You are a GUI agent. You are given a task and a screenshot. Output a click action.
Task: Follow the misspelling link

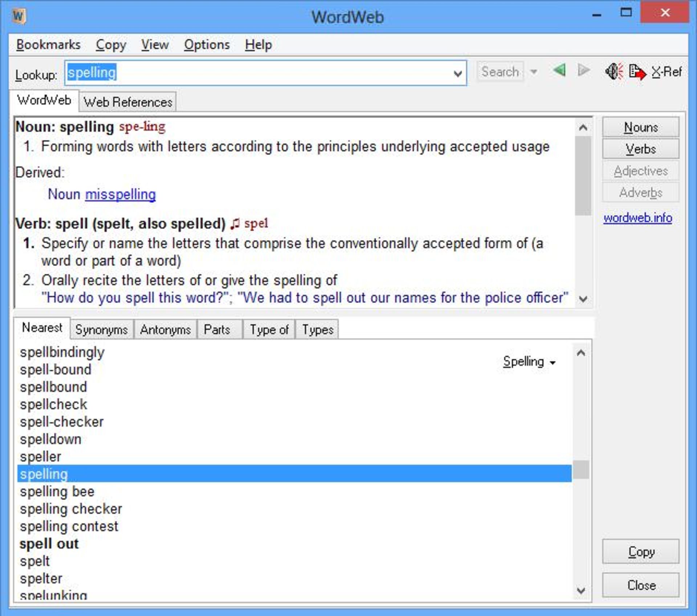(121, 194)
